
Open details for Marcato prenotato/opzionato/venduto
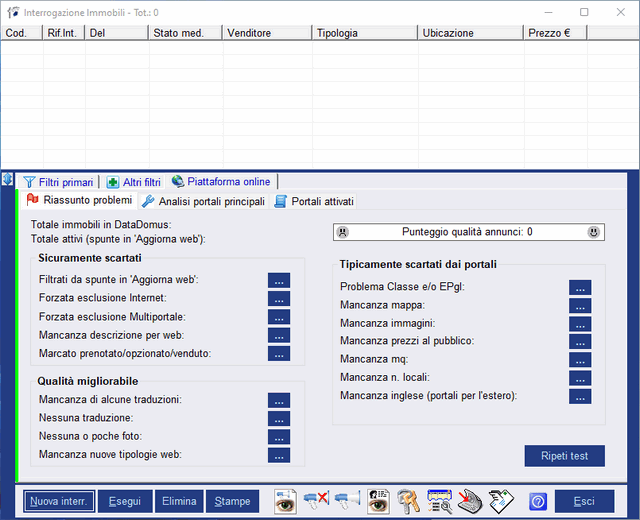point(279,354)
